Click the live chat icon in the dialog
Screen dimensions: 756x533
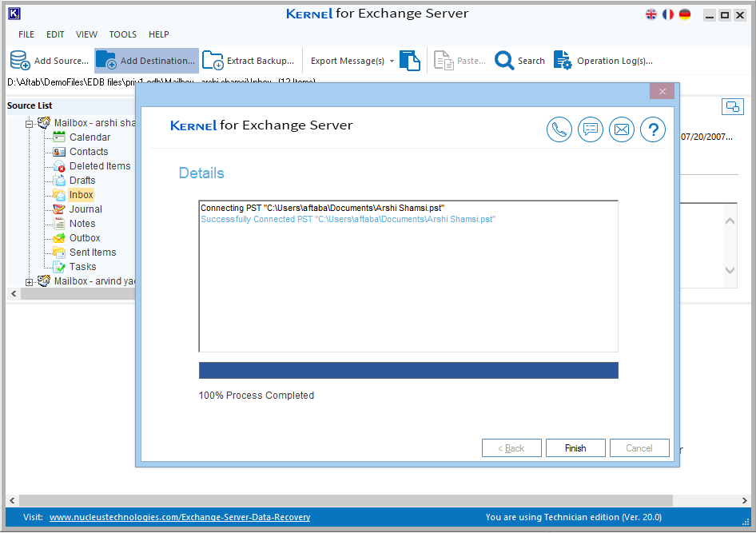(x=591, y=129)
